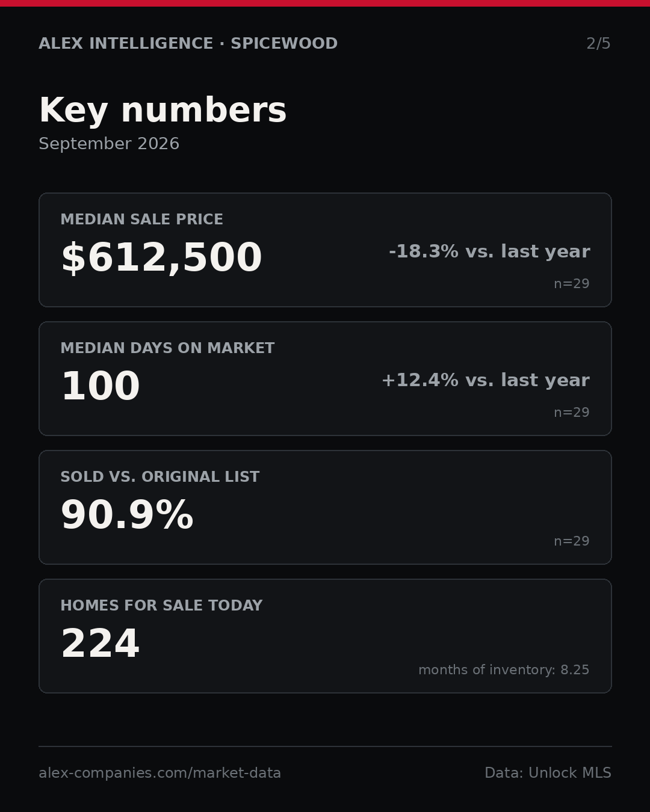
Task: Click the 2/5 page indicator
Action: click(x=598, y=44)
